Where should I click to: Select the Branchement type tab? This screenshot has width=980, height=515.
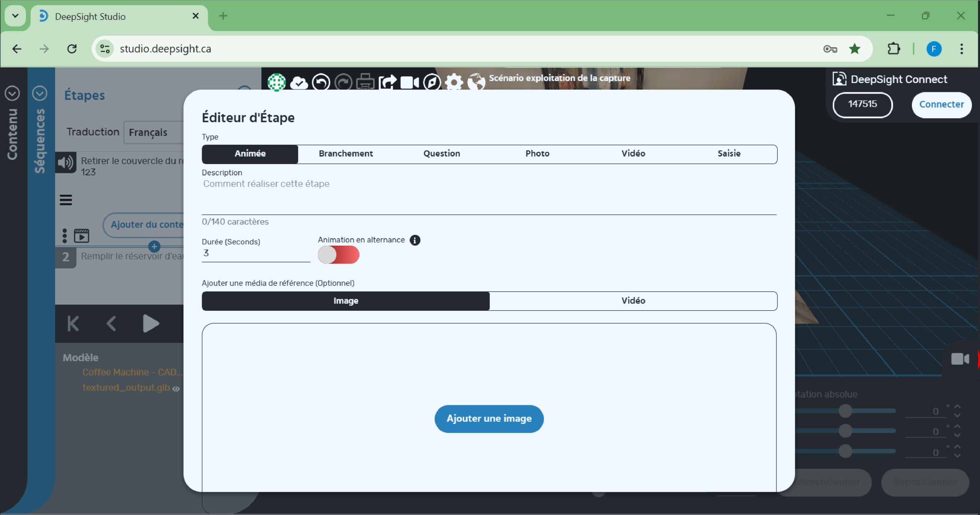(346, 154)
